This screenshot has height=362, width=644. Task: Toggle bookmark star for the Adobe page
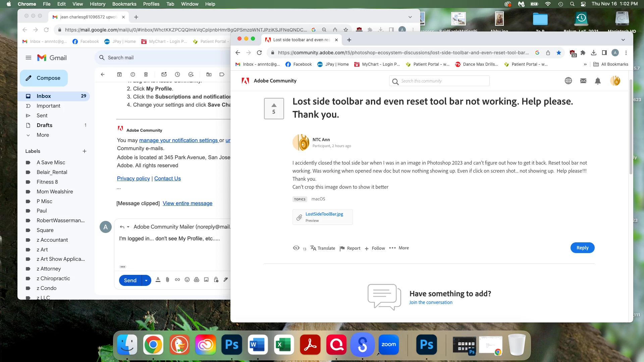point(558,53)
